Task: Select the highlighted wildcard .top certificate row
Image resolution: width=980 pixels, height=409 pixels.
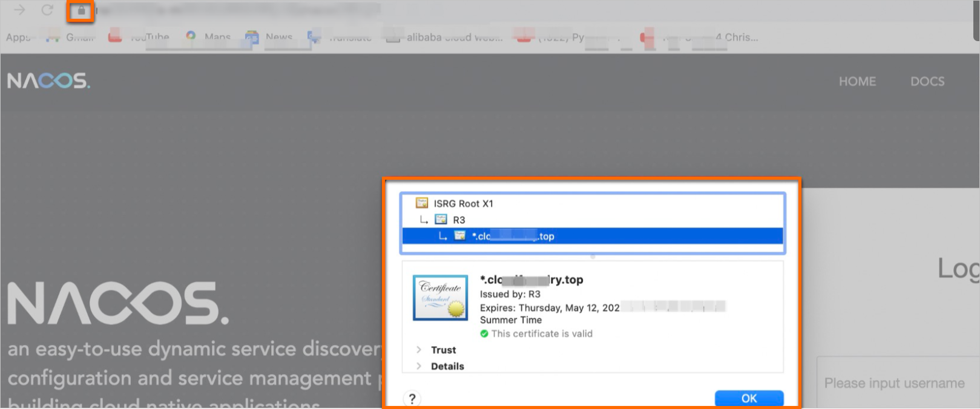Action: pyautogui.click(x=593, y=236)
